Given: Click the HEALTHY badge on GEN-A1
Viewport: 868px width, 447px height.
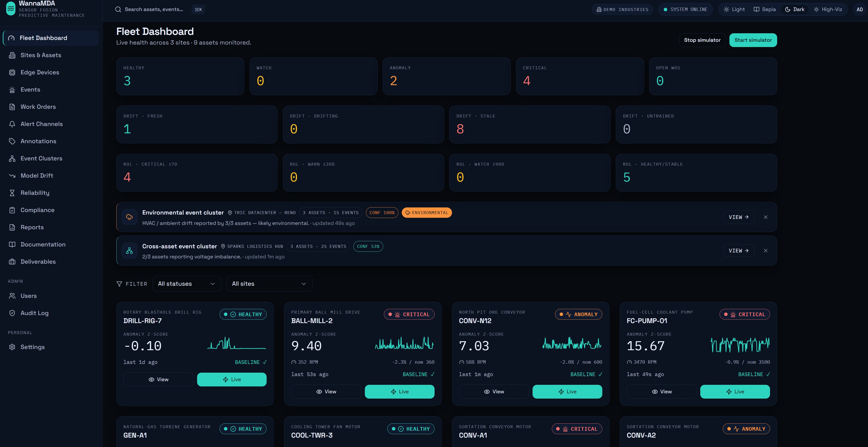Looking at the screenshot, I should pos(243,429).
